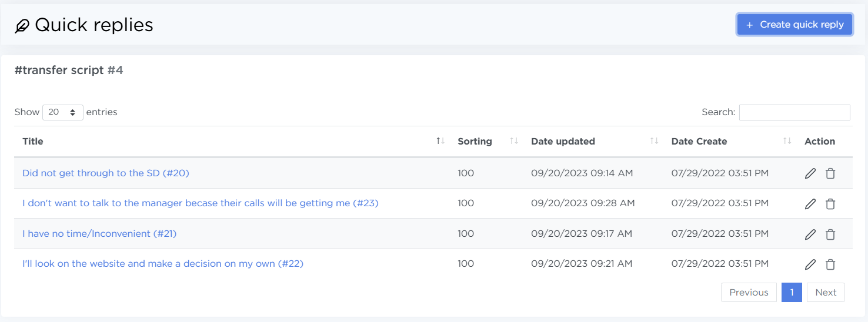Delete the 'I have no time/Inconvenient' reply
The image size is (868, 322).
(830, 234)
